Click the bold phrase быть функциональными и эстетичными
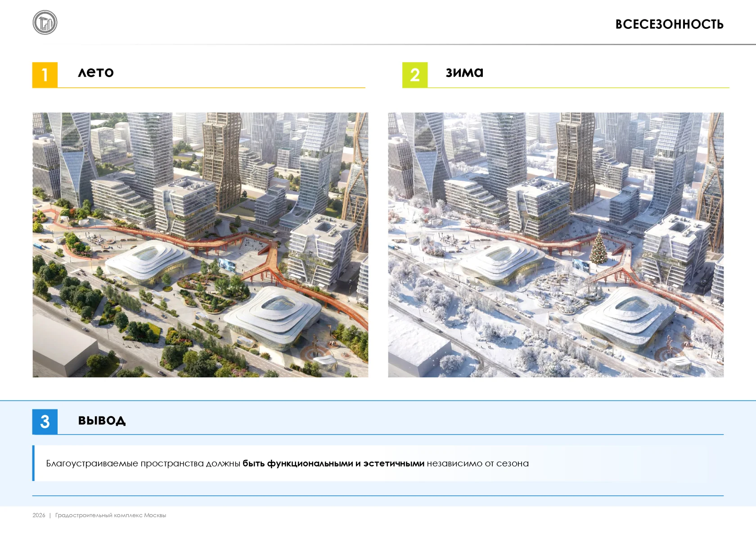Viewport: 756px width, 535px height. tap(333, 463)
